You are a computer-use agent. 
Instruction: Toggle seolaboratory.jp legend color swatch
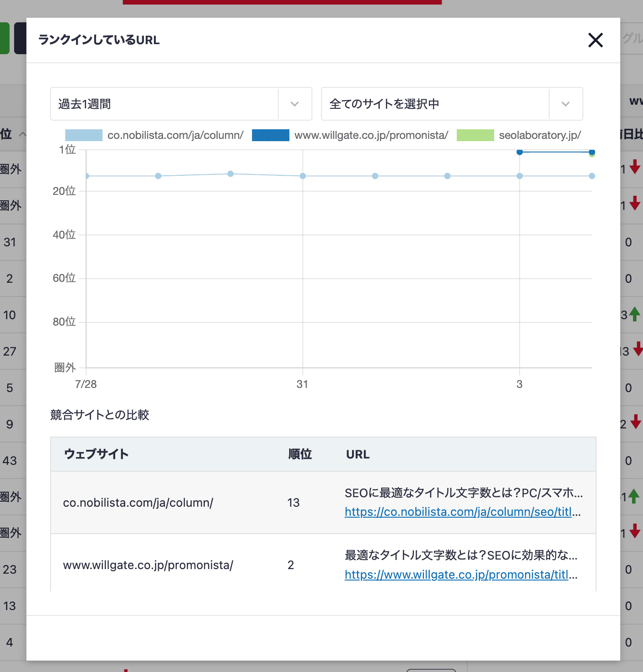(x=475, y=135)
